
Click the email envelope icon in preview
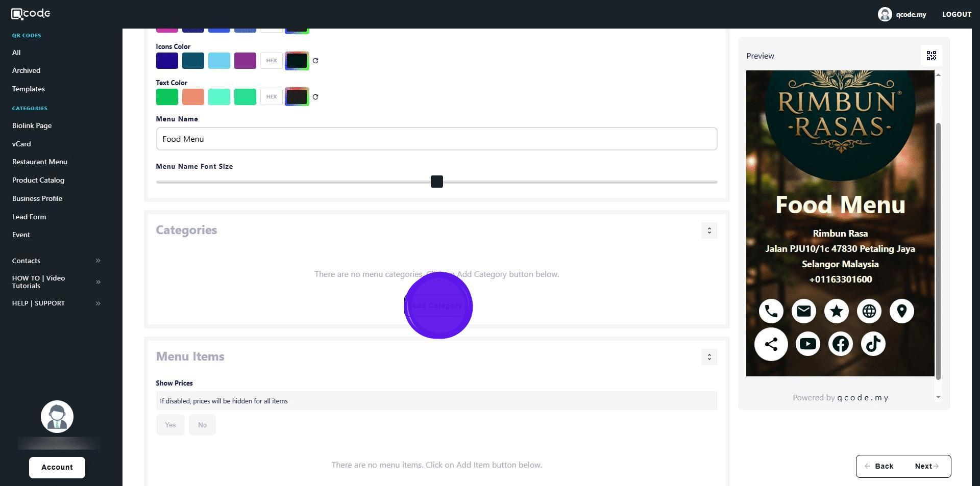[803, 311]
